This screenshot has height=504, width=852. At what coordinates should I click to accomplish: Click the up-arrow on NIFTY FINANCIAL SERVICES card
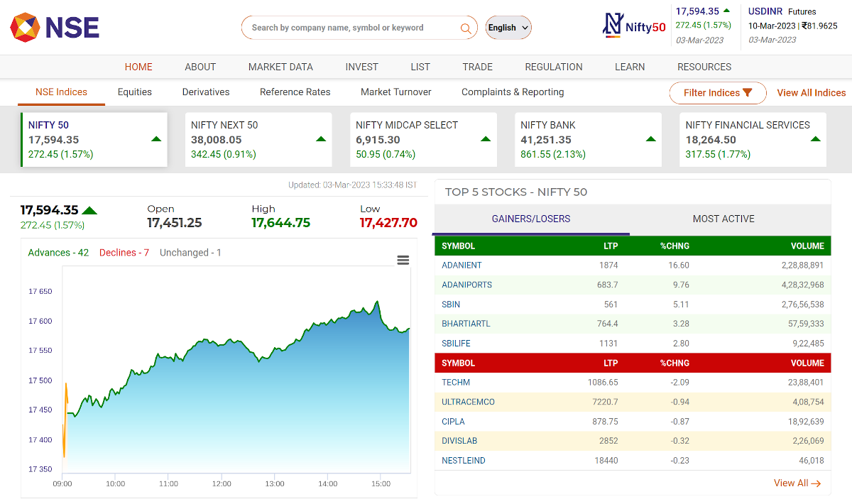click(814, 139)
